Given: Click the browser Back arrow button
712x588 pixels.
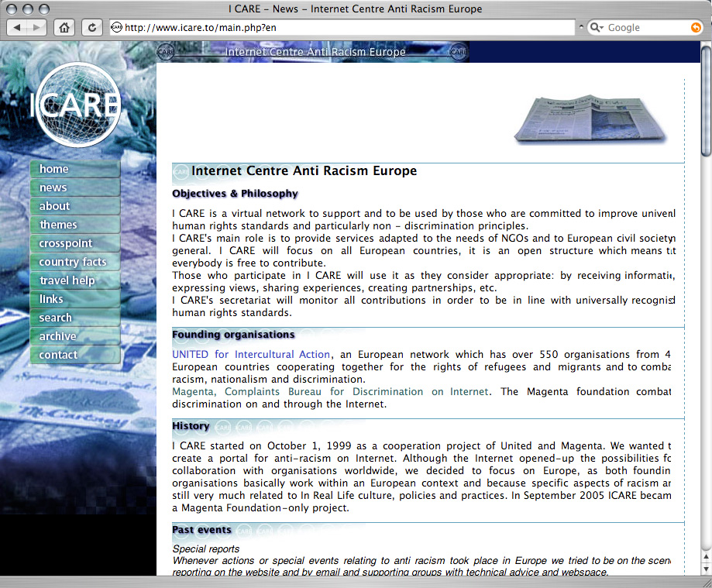Looking at the screenshot, I should 19,27.
